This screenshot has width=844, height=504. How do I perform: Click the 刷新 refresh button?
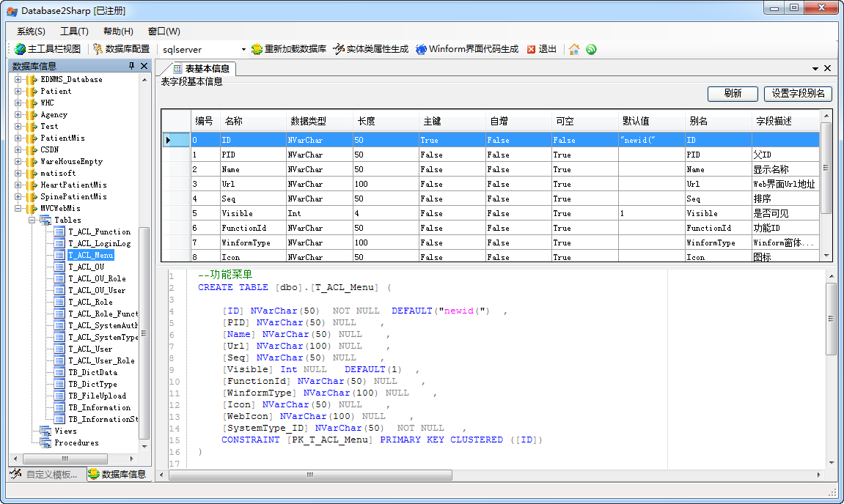[733, 94]
